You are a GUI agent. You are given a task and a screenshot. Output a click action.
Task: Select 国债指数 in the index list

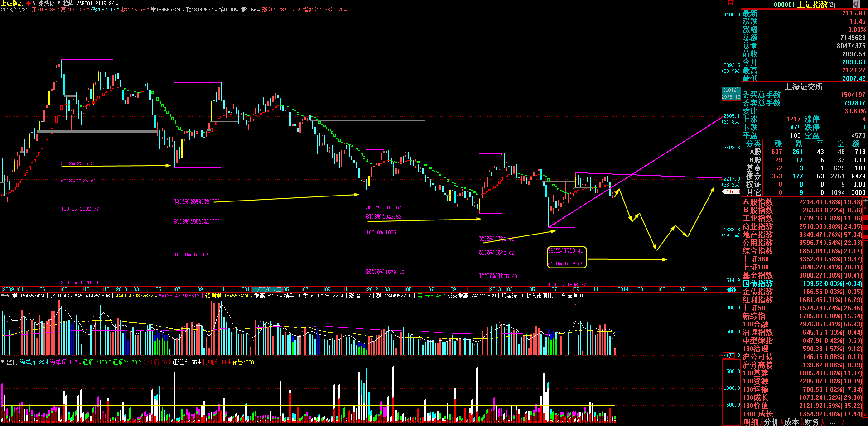pos(757,283)
